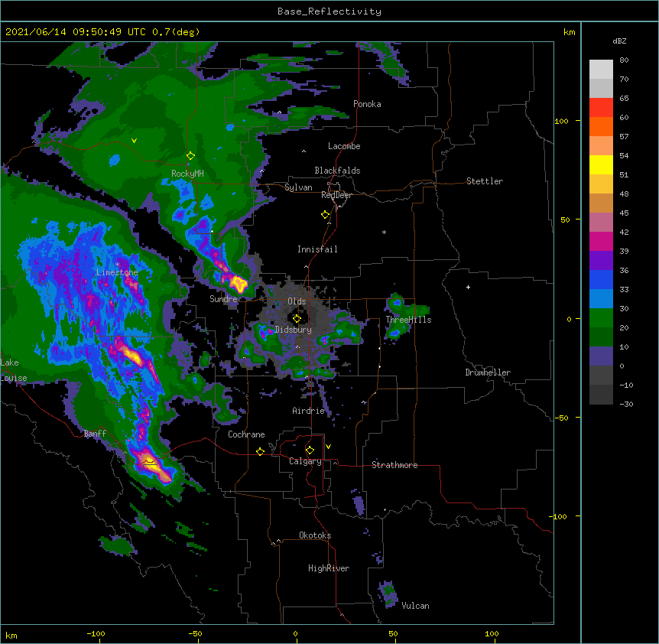
Task: Select the Calgary label
Action: (x=306, y=461)
